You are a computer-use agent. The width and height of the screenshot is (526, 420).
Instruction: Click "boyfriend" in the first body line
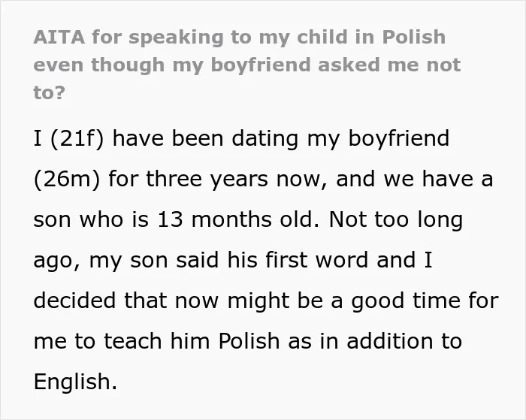point(399,138)
